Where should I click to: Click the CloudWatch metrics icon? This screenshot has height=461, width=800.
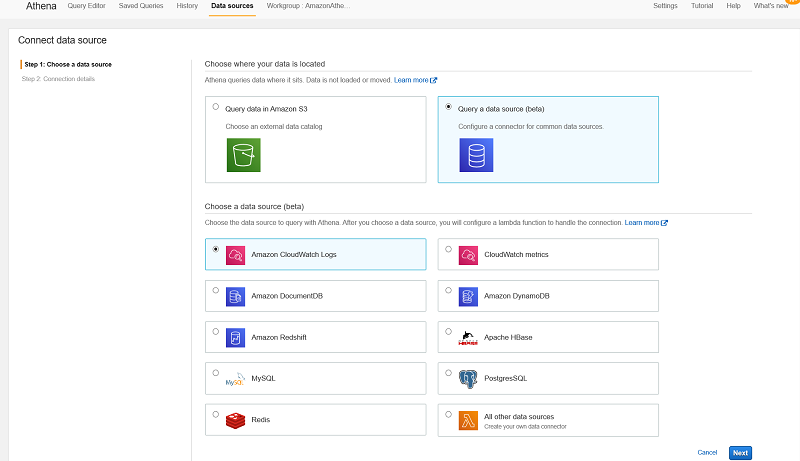tap(468, 255)
